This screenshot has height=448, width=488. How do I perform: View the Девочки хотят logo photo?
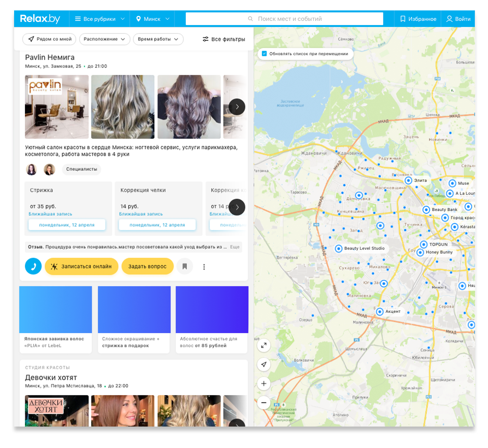57,411
